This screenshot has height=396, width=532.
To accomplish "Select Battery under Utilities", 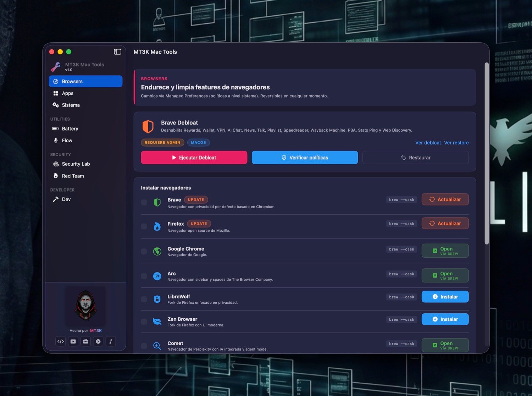I will pos(85,129).
